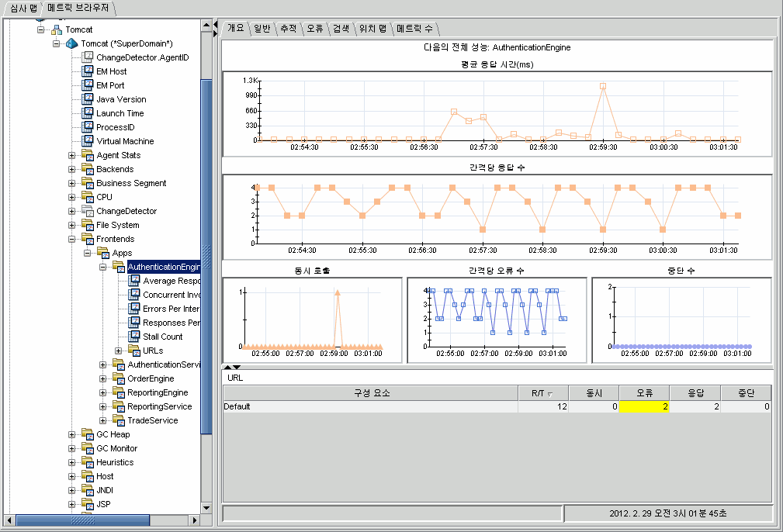
Task: Expand the Agent Stats tree node
Action: tap(72, 155)
